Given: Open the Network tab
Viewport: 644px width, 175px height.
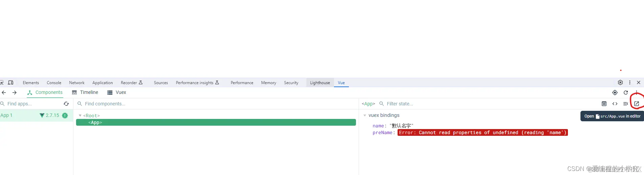Looking at the screenshot, I should coord(77,83).
